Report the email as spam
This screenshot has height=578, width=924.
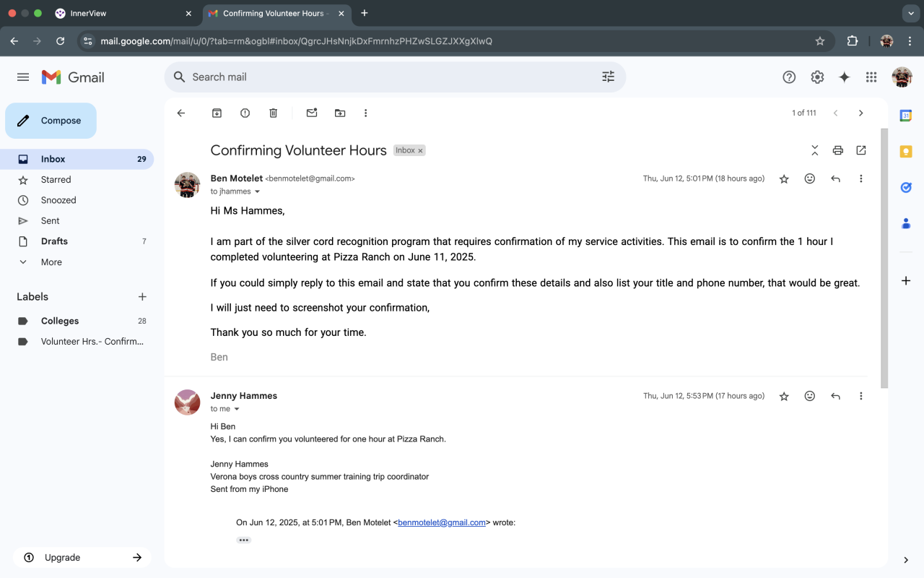[x=245, y=113]
